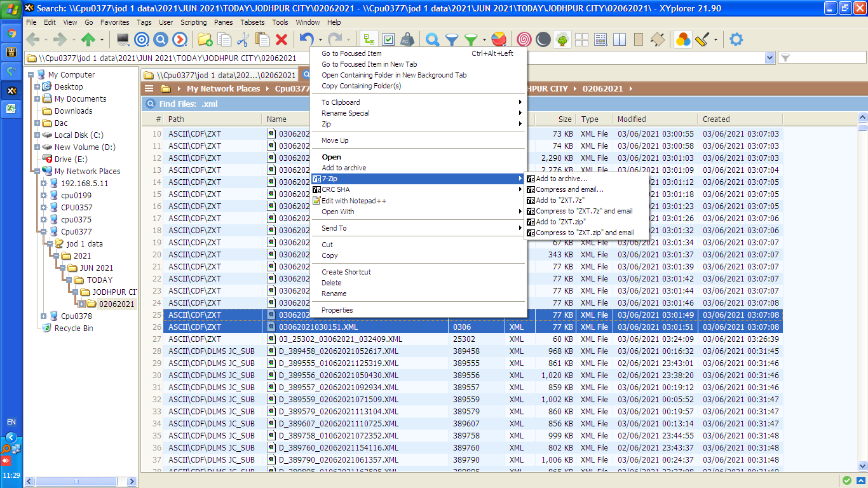
Task: Open the Scripting menu
Action: click(193, 22)
